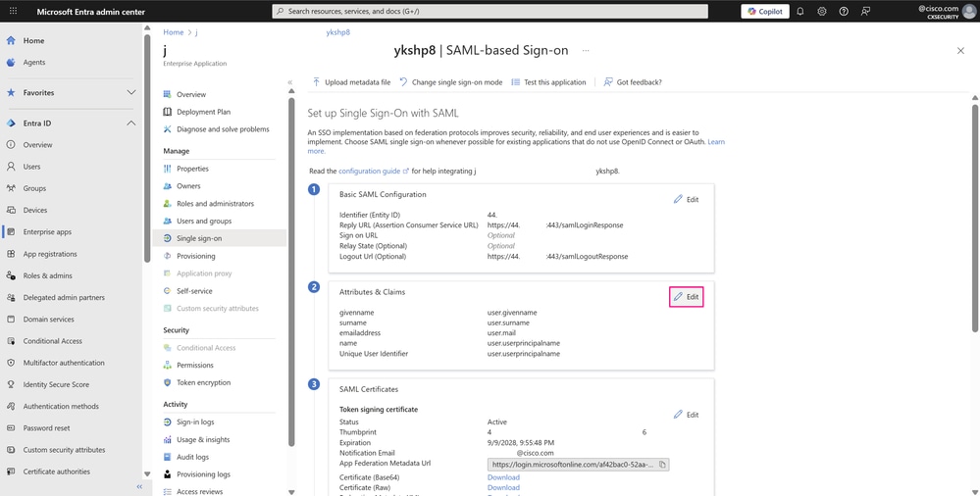Viewport: 980px width, 496px height.
Task: Open Certificate authorities in sidebar
Action: coord(56,471)
